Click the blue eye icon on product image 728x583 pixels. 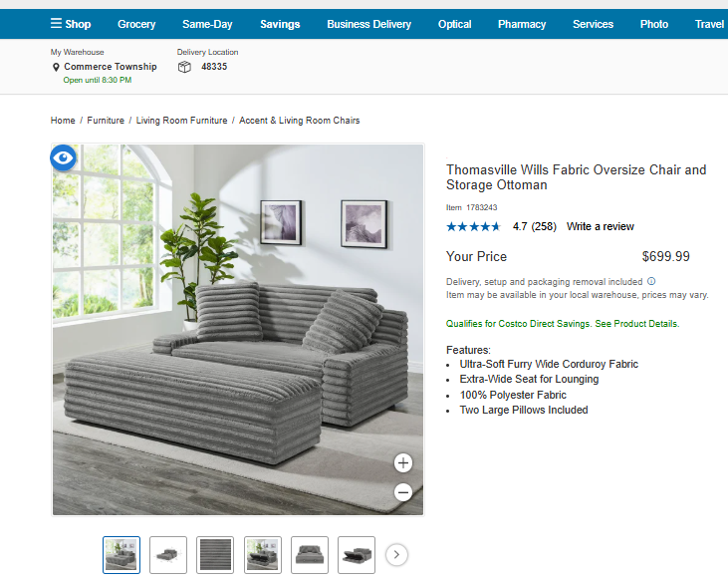click(63, 157)
